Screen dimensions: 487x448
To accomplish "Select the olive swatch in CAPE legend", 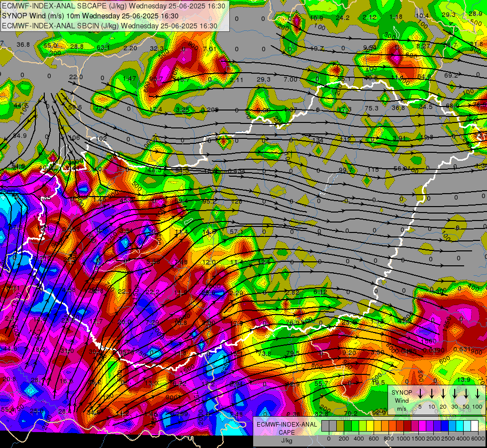I will pos(340,426).
